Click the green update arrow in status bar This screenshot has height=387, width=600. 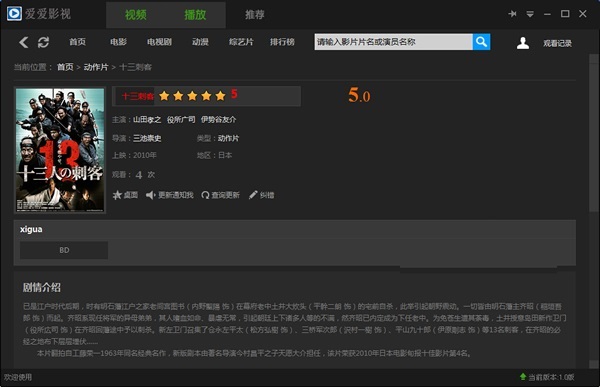pyautogui.click(x=523, y=377)
